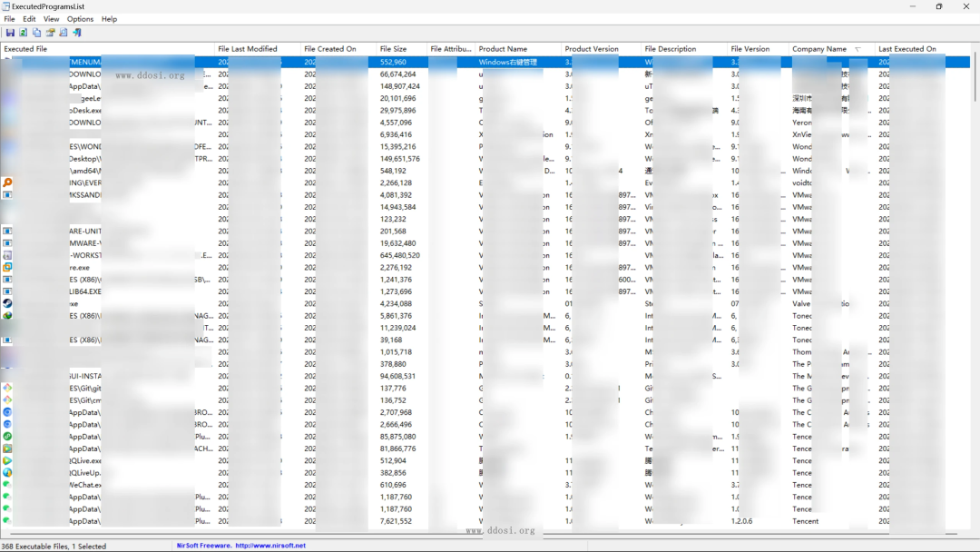Select the row with file size 66,674,264
Screen dimensions: 980x552
click(485, 74)
